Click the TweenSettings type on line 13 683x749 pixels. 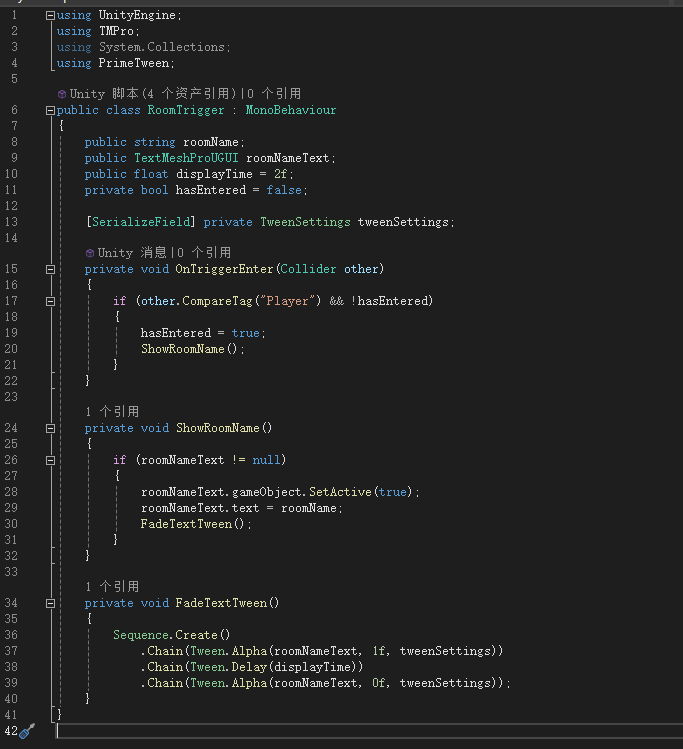(x=305, y=222)
